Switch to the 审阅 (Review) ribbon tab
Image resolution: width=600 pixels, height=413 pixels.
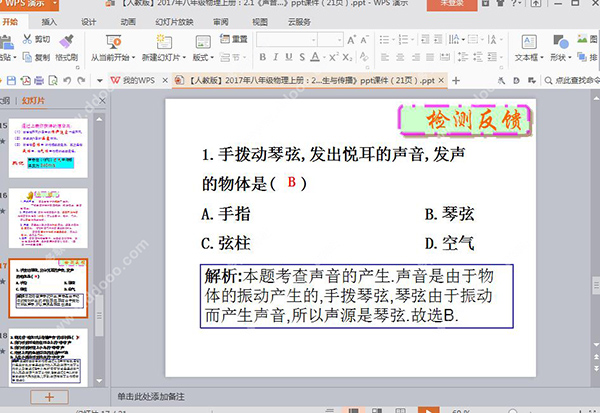coord(220,22)
